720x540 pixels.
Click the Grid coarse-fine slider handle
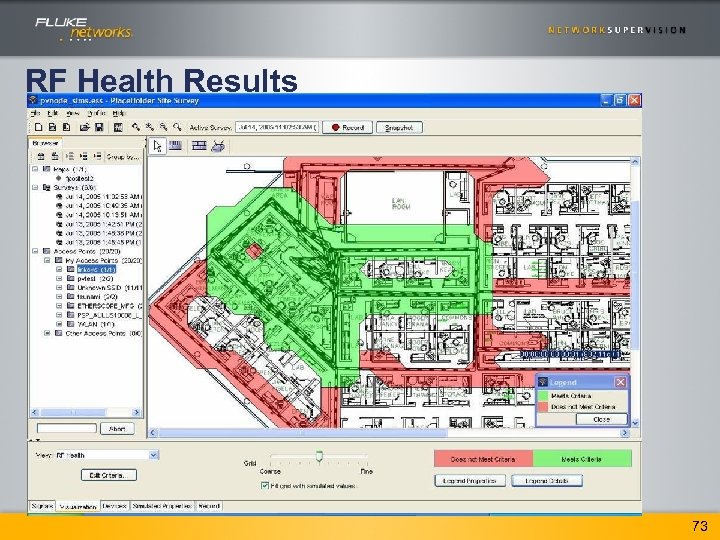[319, 456]
